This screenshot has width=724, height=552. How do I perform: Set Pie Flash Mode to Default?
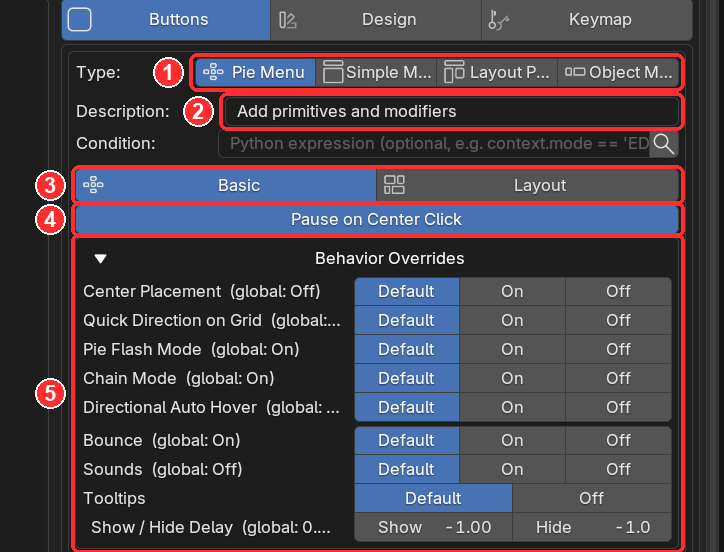406,349
